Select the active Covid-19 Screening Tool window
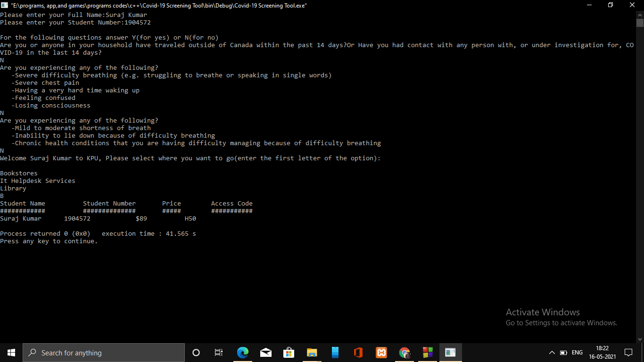The width and height of the screenshot is (644, 362). pos(450,352)
